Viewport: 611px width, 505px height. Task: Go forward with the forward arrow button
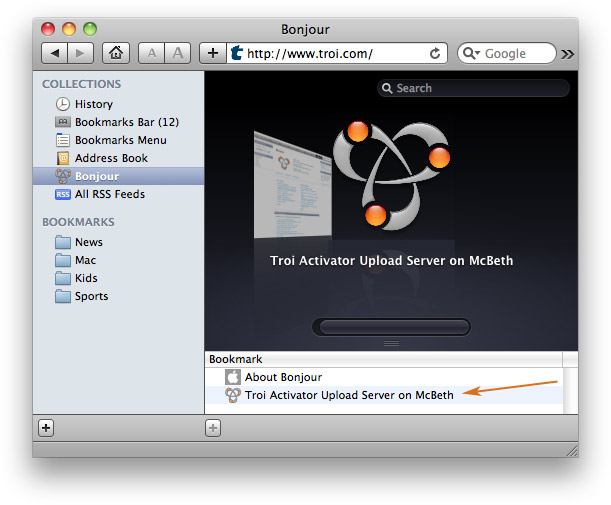point(81,53)
